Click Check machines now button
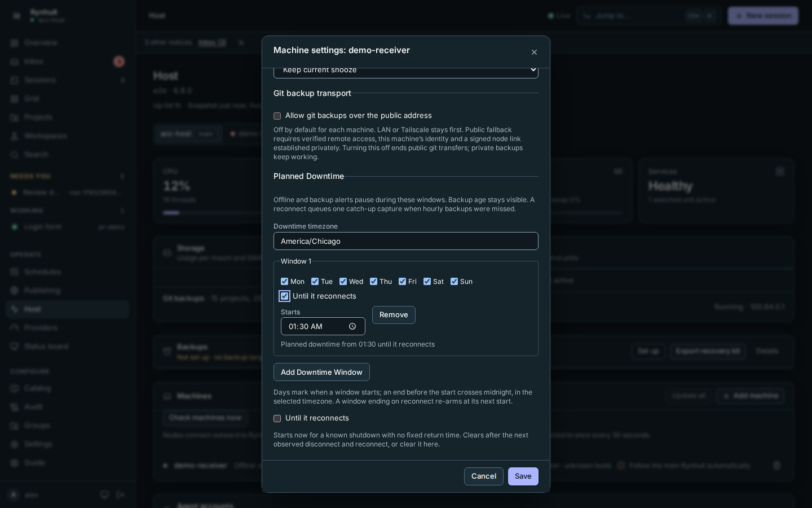 tap(205, 418)
